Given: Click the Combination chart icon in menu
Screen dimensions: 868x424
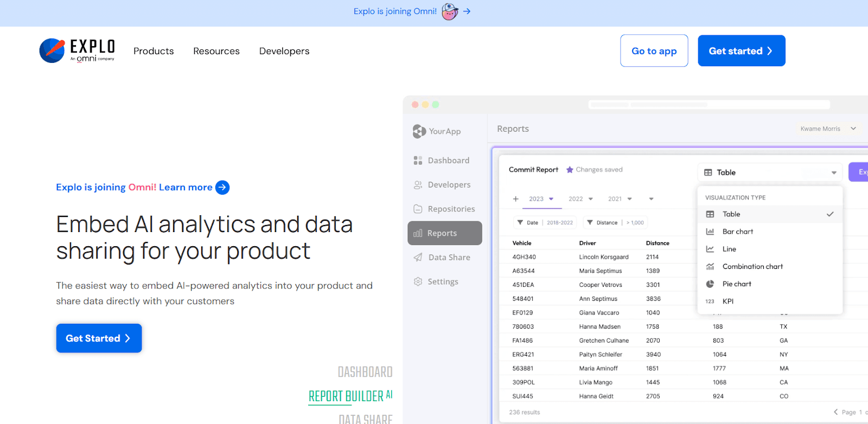Looking at the screenshot, I should point(710,266).
